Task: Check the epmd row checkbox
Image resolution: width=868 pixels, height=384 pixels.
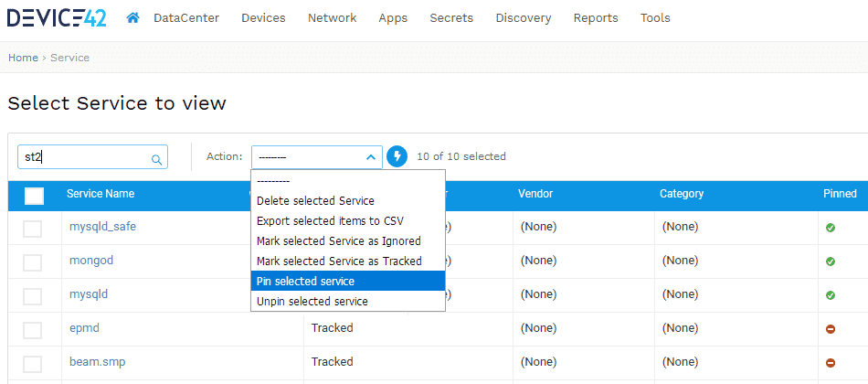Action: click(33, 330)
